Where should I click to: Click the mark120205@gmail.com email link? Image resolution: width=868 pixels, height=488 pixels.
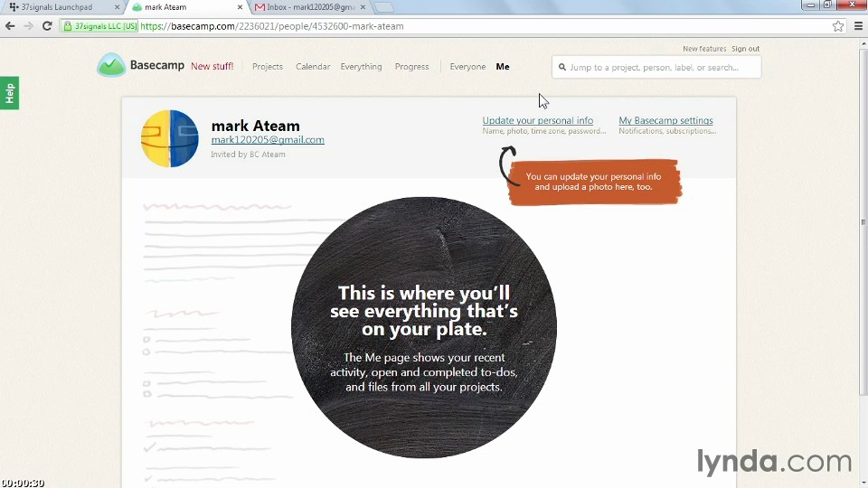point(268,139)
